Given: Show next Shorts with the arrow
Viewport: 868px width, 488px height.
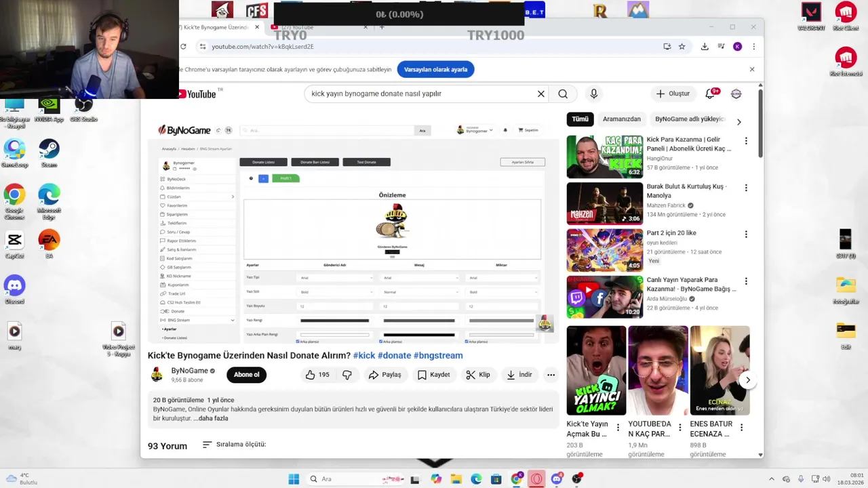Looking at the screenshot, I should (x=748, y=380).
